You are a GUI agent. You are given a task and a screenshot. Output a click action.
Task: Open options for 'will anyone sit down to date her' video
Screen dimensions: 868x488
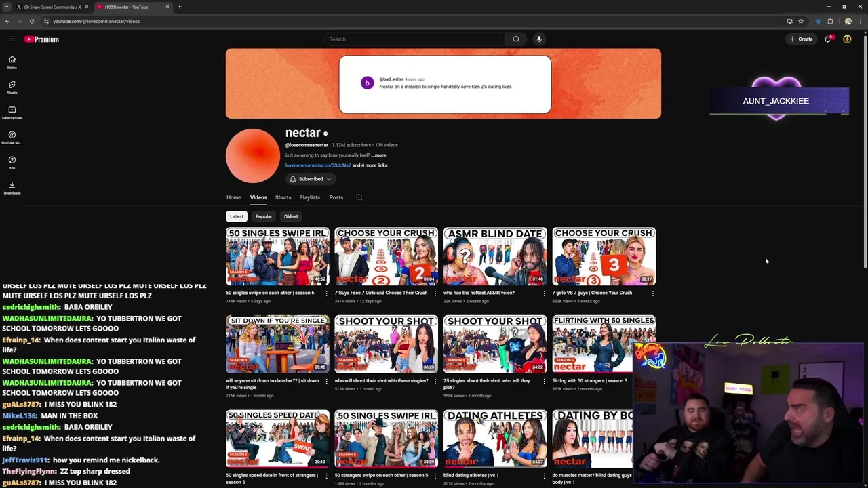click(x=326, y=381)
